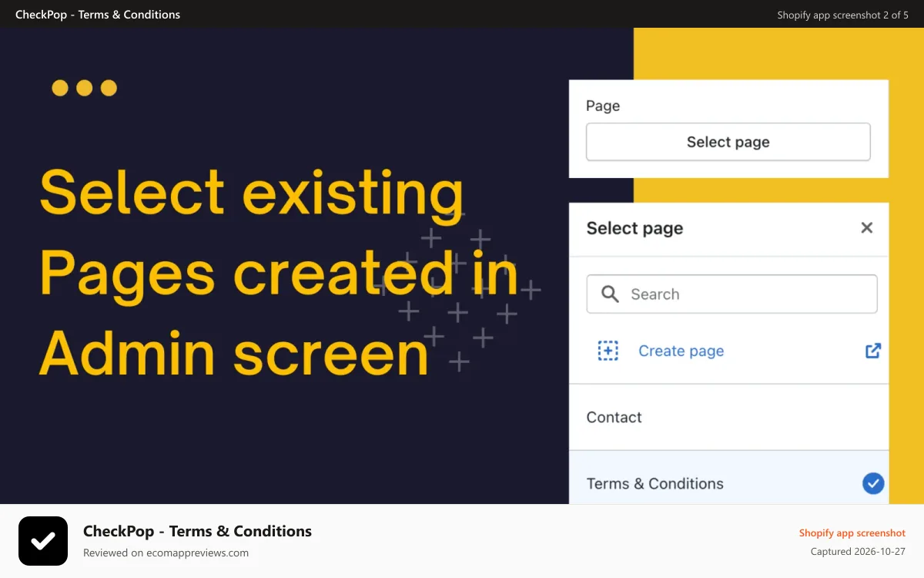Click the Page label above Select page
This screenshot has height=578, width=924.
[x=603, y=106]
